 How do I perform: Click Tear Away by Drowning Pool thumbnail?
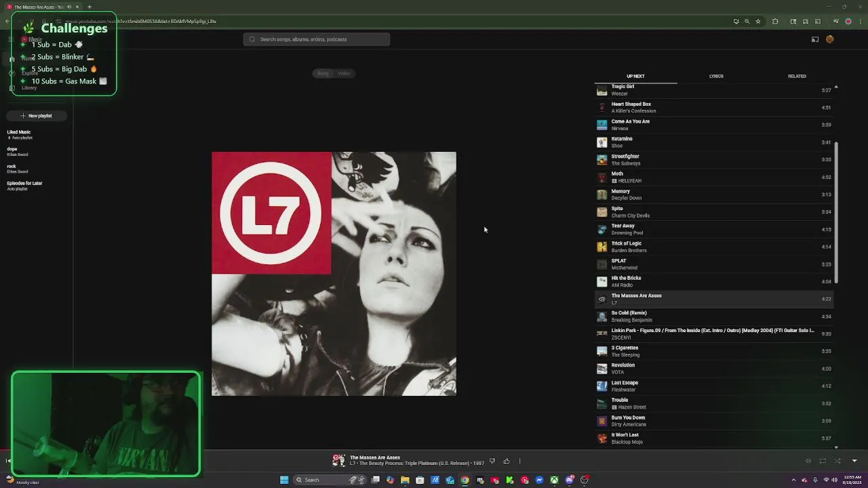(x=601, y=229)
